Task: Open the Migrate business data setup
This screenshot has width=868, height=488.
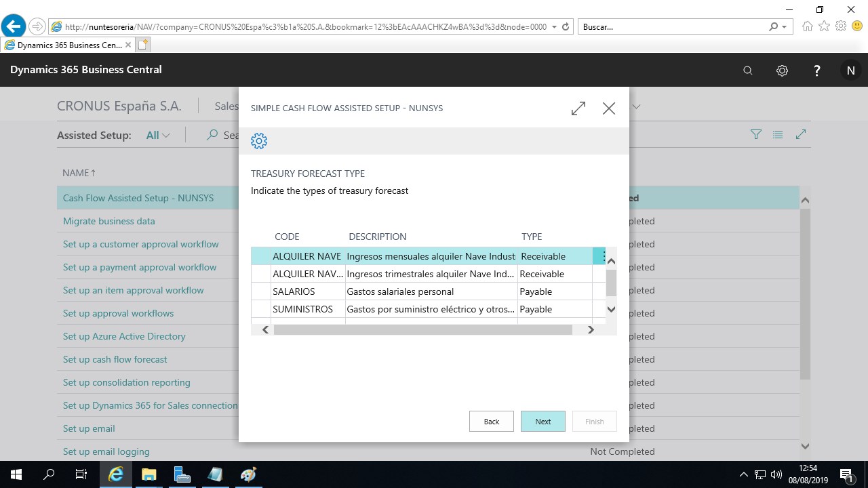Action: click(x=108, y=221)
